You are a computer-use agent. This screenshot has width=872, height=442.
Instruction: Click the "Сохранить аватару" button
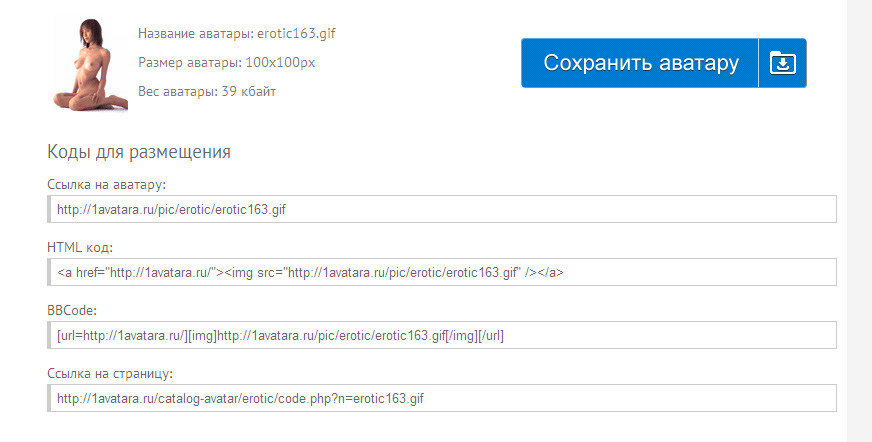coord(641,64)
